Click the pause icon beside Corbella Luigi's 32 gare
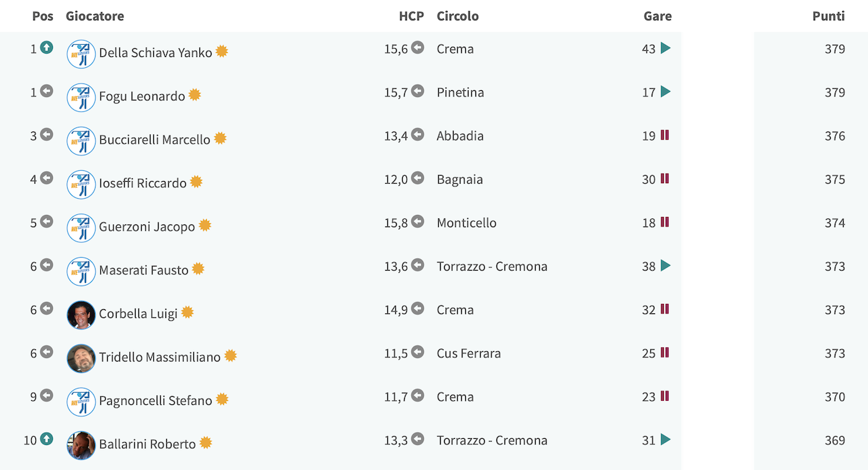The width and height of the screenshot is (868, 470). pos(665,309)
